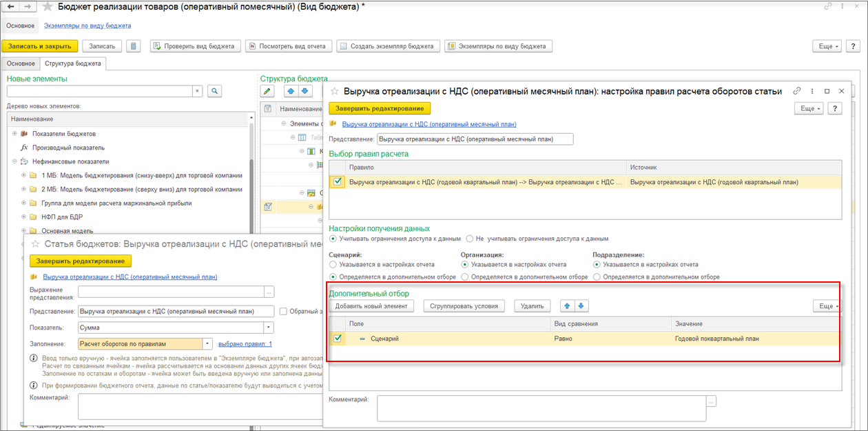
Task: Click the favorite star in rules settings dialog title
Action: pos(335,91)
